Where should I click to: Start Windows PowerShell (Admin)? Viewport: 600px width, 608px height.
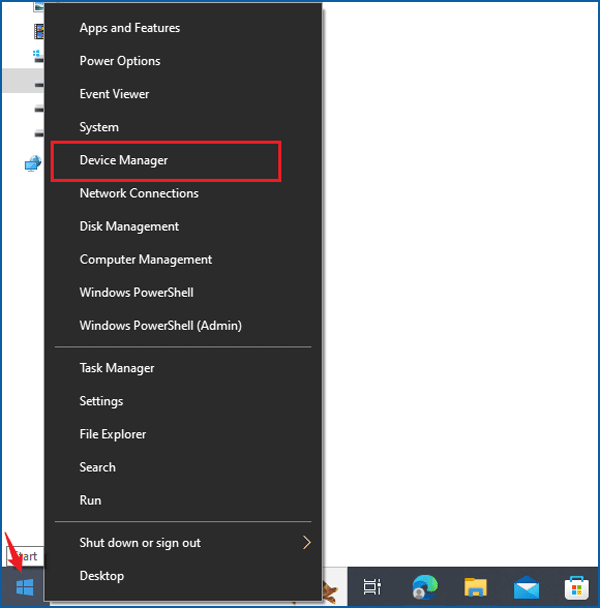[183, 326]
